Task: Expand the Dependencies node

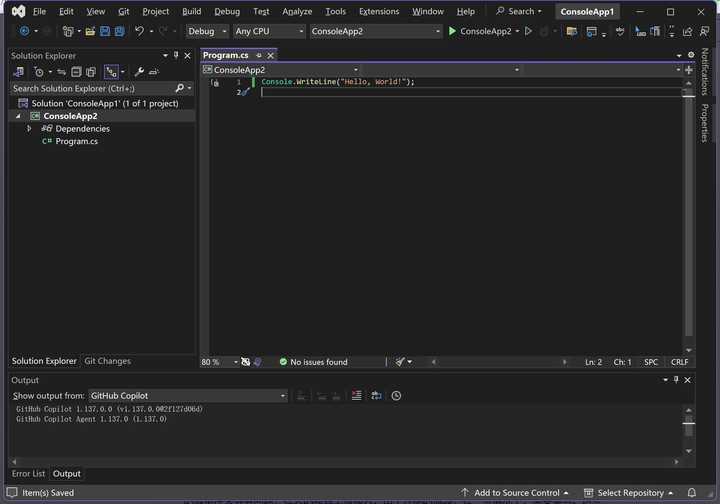Action: pos(29,129)
